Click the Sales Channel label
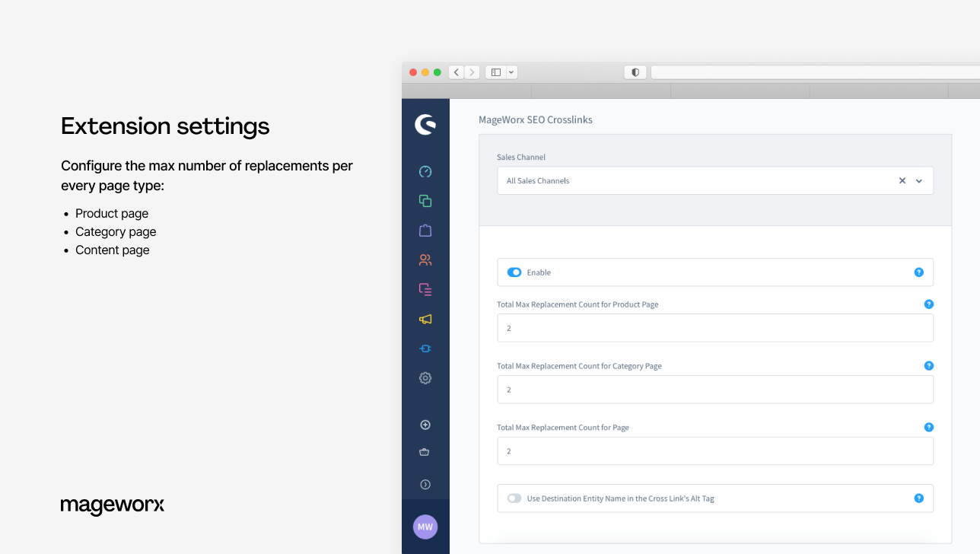The height and width of the screenshot is (554, 980). 521,158
